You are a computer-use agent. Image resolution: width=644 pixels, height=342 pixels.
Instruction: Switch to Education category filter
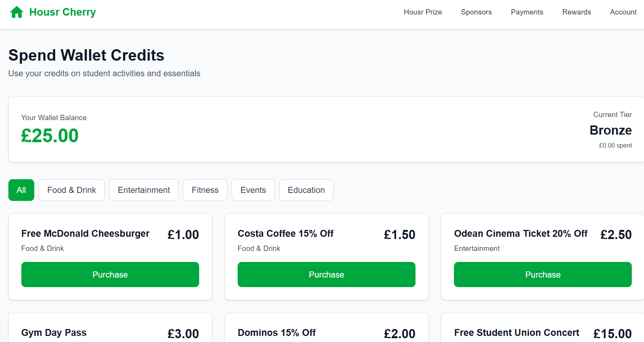306,190
